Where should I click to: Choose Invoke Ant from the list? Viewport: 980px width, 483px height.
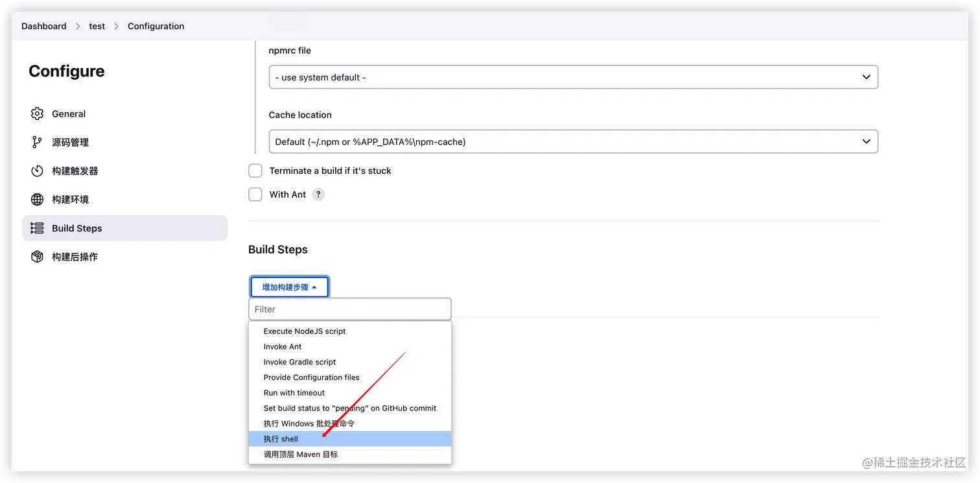(x=350, y=347)
